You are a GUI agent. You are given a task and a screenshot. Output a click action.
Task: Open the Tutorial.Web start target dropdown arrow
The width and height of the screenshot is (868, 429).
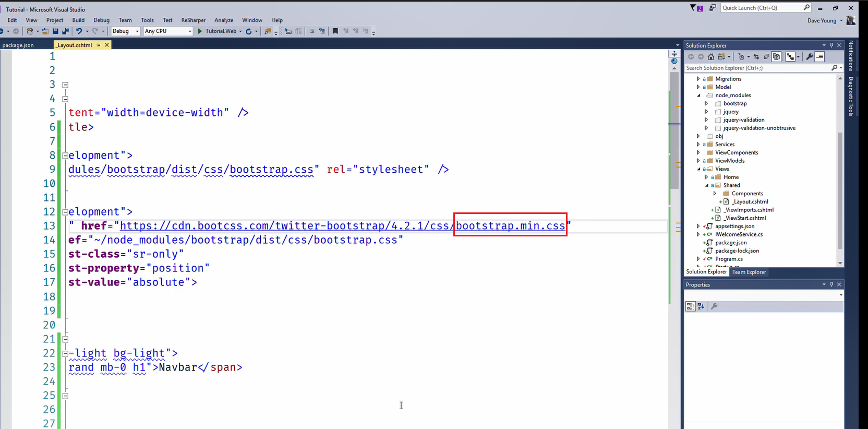click(x=240, y=31)
